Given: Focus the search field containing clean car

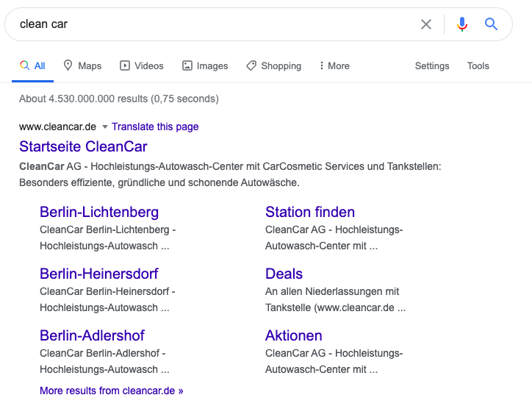Looking at the screenshot, I should (x=218, y=24).
